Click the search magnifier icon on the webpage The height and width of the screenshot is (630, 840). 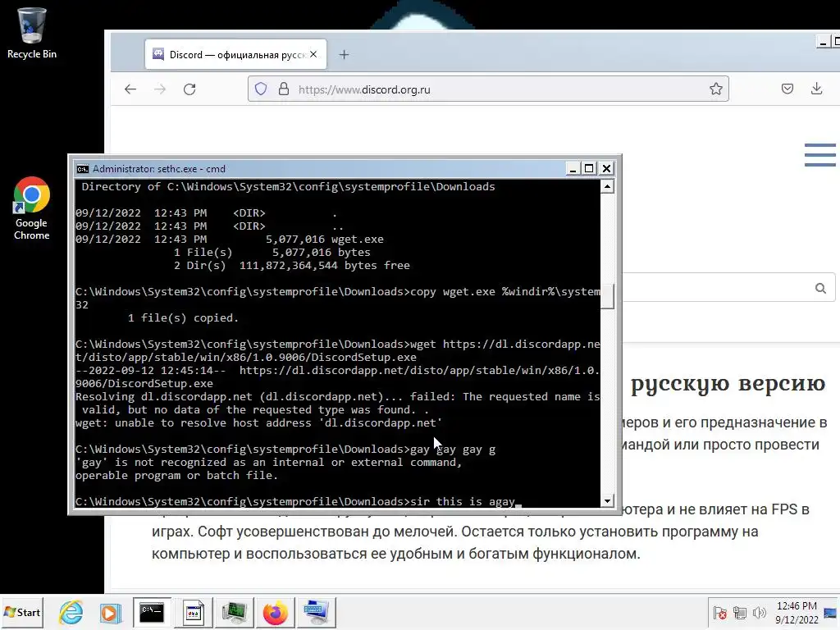pos(820,288)
